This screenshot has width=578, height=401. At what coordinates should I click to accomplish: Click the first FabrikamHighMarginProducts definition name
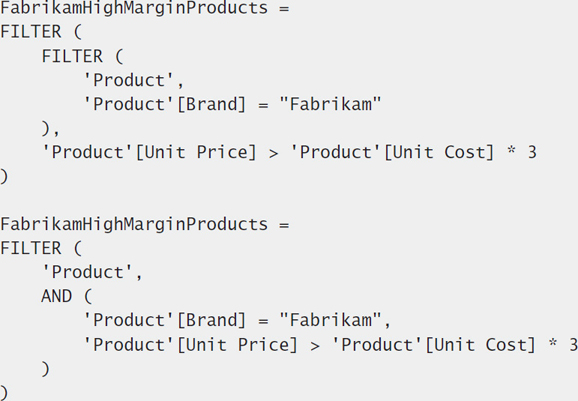[134, 8]
